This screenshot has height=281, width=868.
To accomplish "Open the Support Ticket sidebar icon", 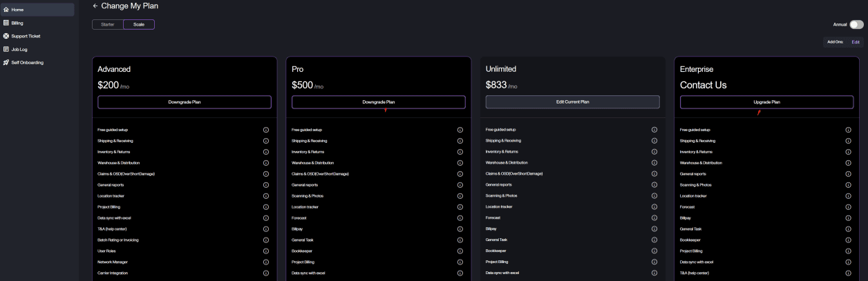I will (x=6, y=36).
